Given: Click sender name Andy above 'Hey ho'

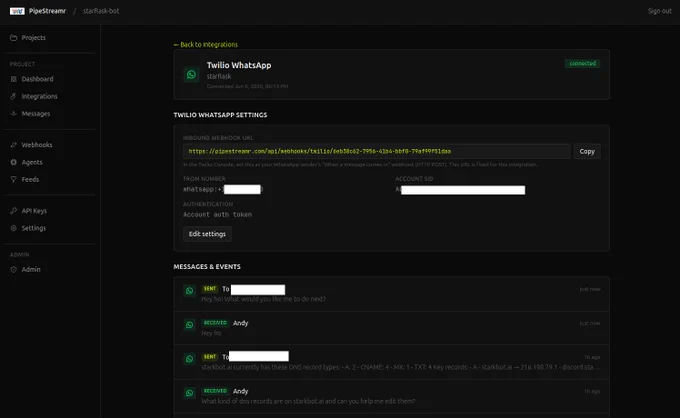Looking at the screenshot, I should [x=241, y=323].
